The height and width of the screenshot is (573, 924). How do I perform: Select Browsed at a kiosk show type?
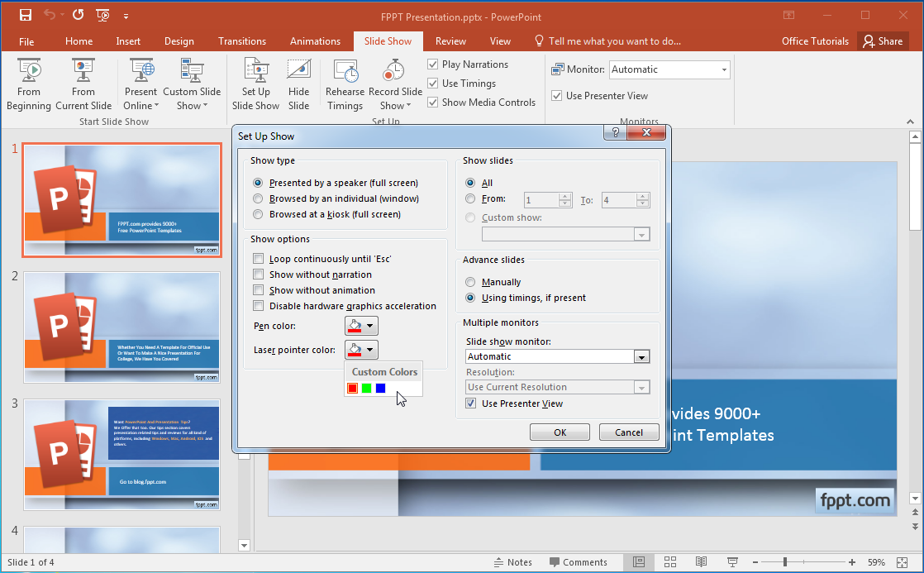(x=258, y=214)
